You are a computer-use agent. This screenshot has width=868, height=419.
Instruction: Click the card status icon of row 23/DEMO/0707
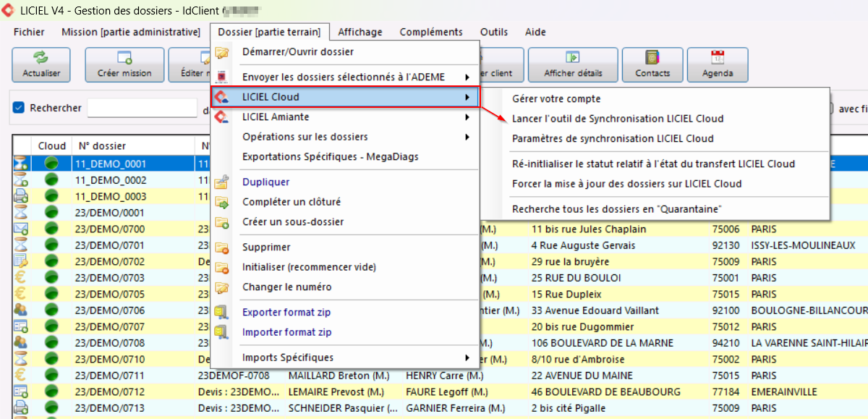(x=21, y=327)
